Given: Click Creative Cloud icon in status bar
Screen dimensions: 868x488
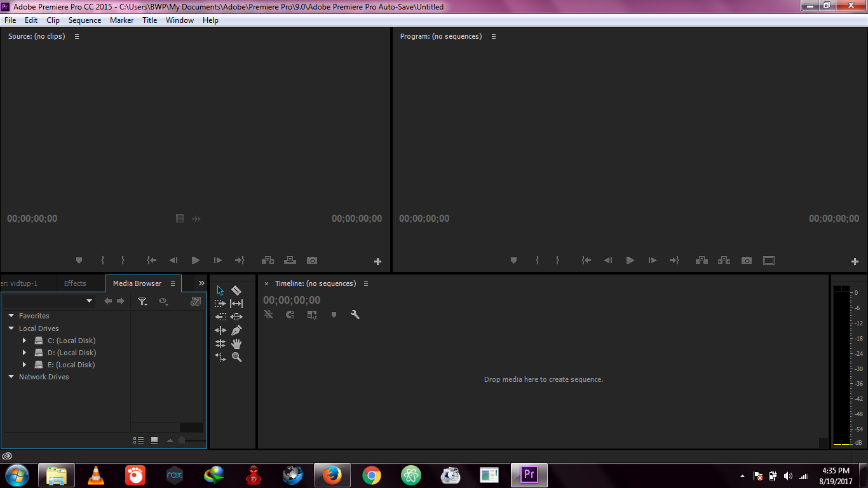Looking at the screenshot, I should click(x=7, y=456).
